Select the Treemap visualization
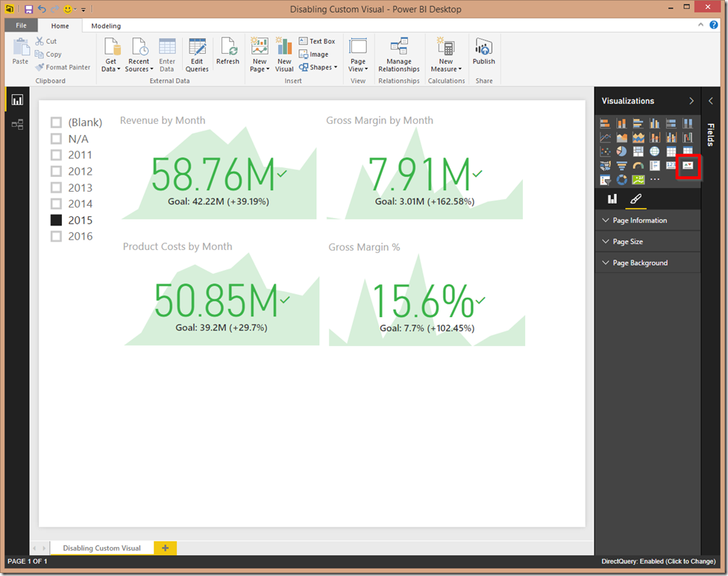Screen dimensions: 728x576 click(x=638, y=151)
